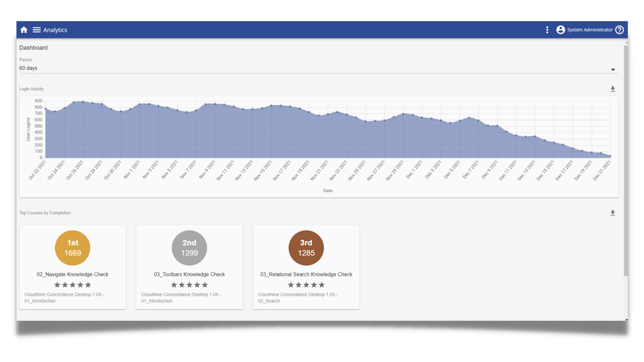Click the bronze 3rd place badge
This screenshot has height=362, width=644.
click(306, 248)
